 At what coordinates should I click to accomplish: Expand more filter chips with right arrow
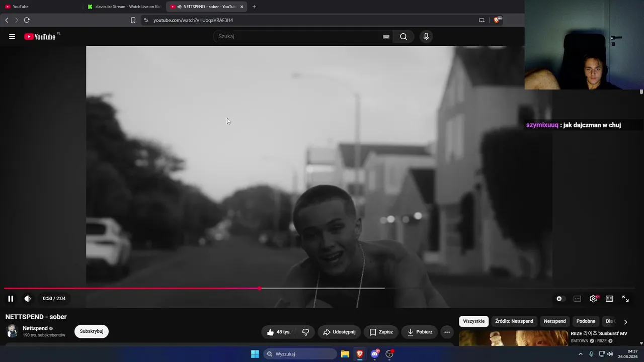pos(625,322)
